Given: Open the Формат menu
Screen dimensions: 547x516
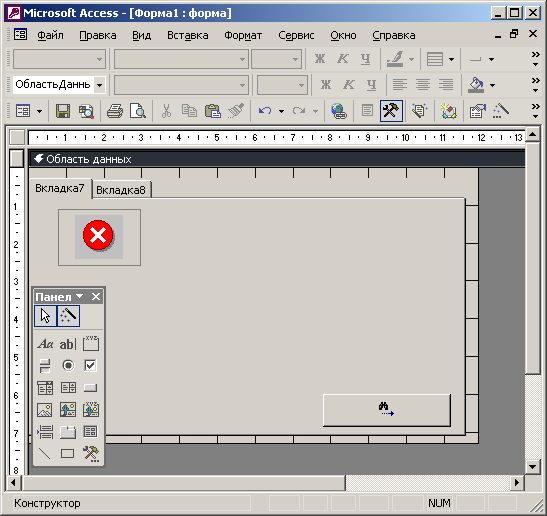Looking at the screenshot, I should coord(243,36).
